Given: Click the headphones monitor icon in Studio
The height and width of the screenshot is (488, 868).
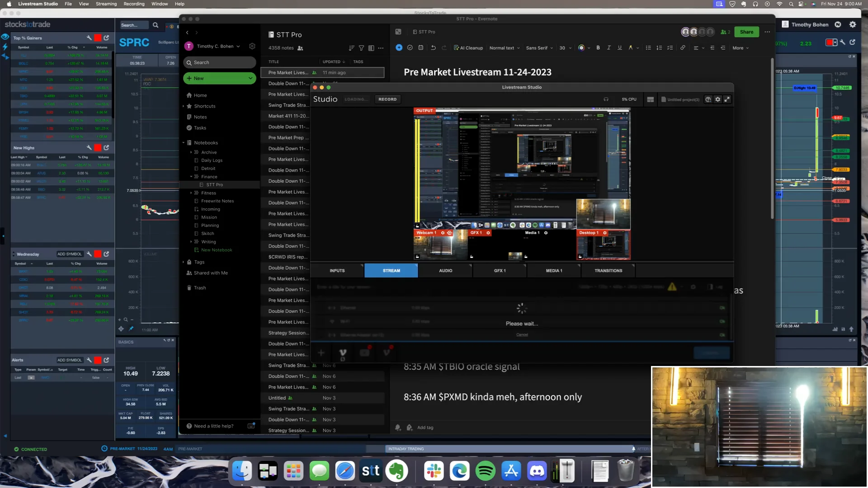Looking at the screenshot, I should [606, 99].
